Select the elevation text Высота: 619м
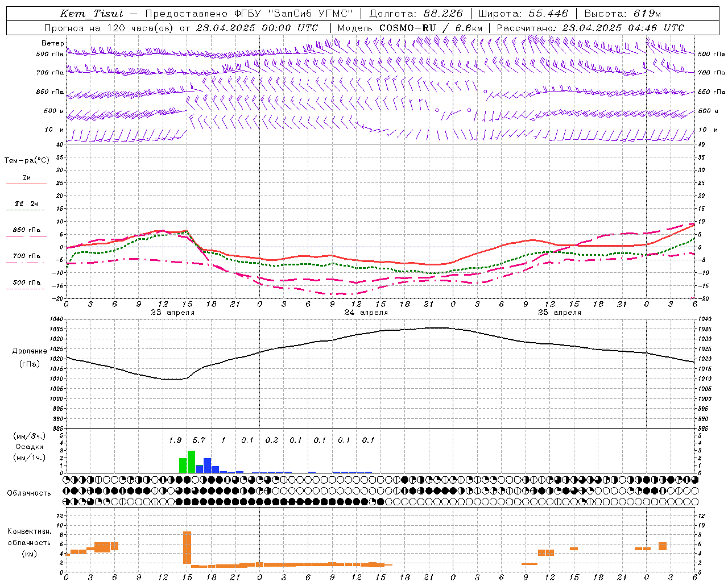 click(x=623, y=14)
